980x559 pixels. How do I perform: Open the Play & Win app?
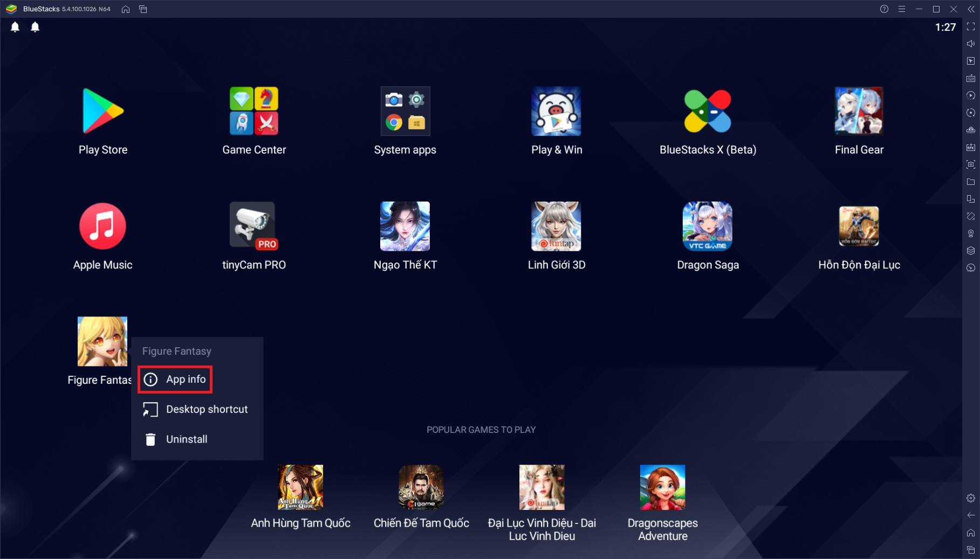pos(556,111)
